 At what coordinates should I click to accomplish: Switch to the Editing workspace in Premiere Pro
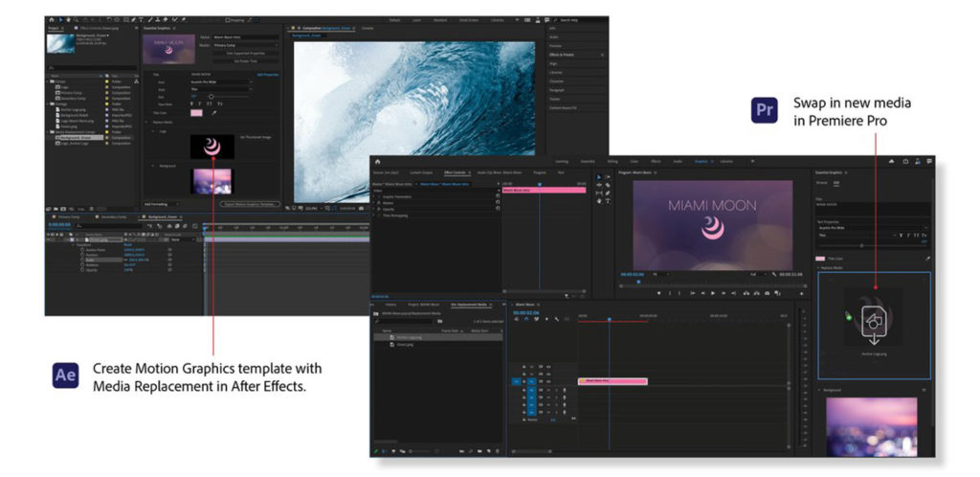pyautogui.click(x=612, y=161)
